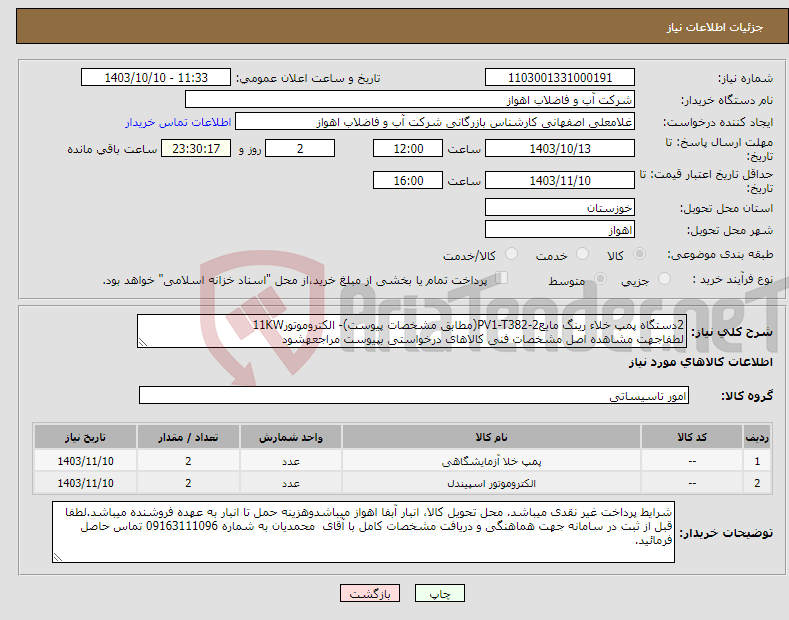The image size is (789, 620).
Task: Click the توضیحات خریدار notes textarea
Action: 363,532
